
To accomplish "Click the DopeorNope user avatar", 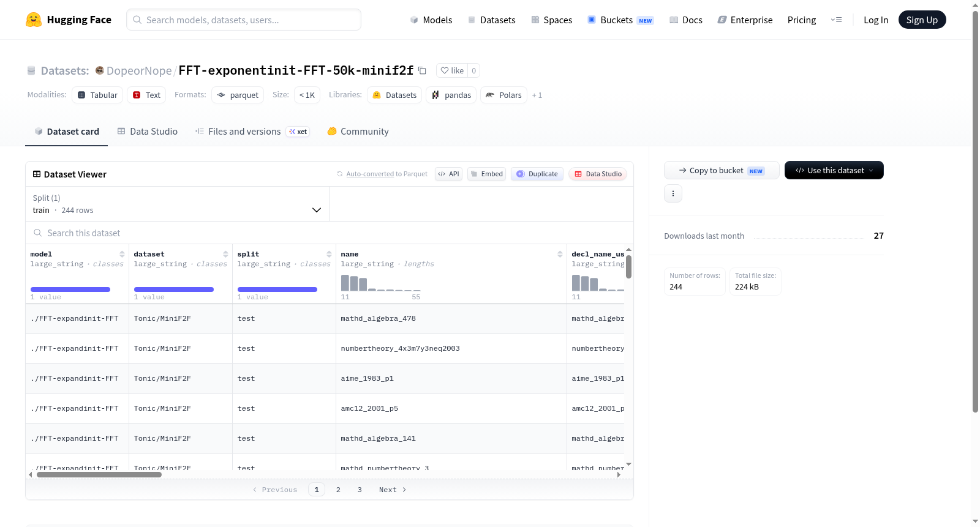I will 99,70.
